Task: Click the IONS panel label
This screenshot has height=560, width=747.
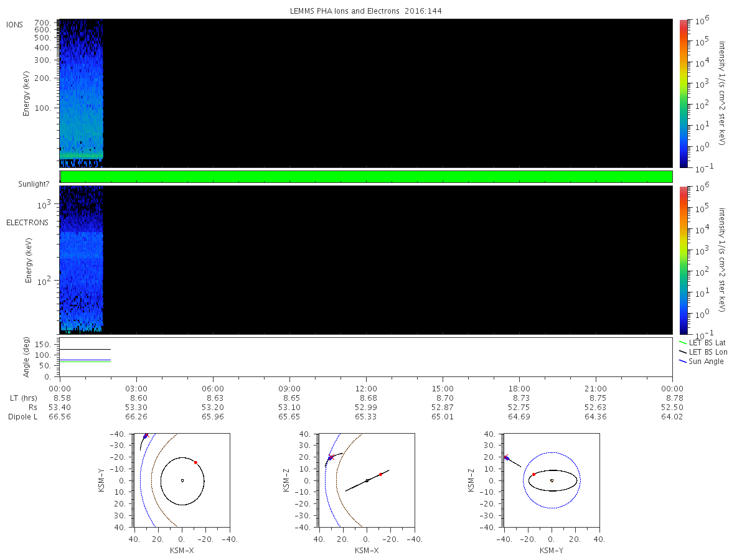Action: tap(15, 24)
